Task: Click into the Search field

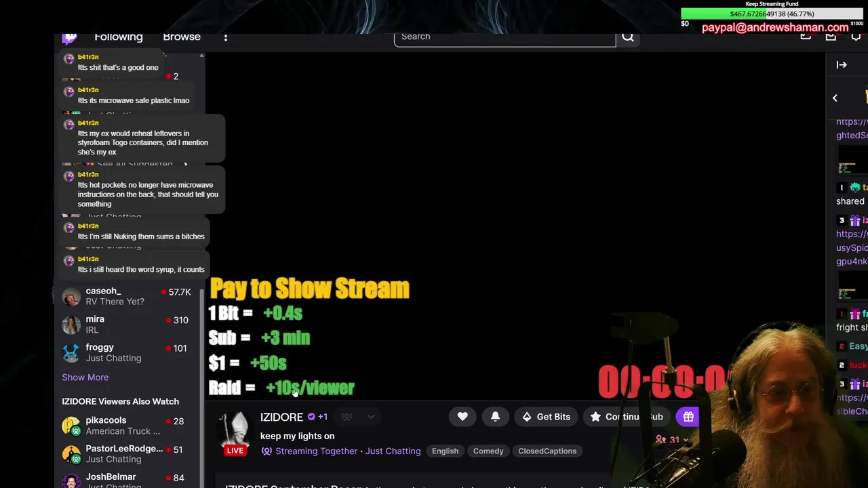Action: coord(505,38)
